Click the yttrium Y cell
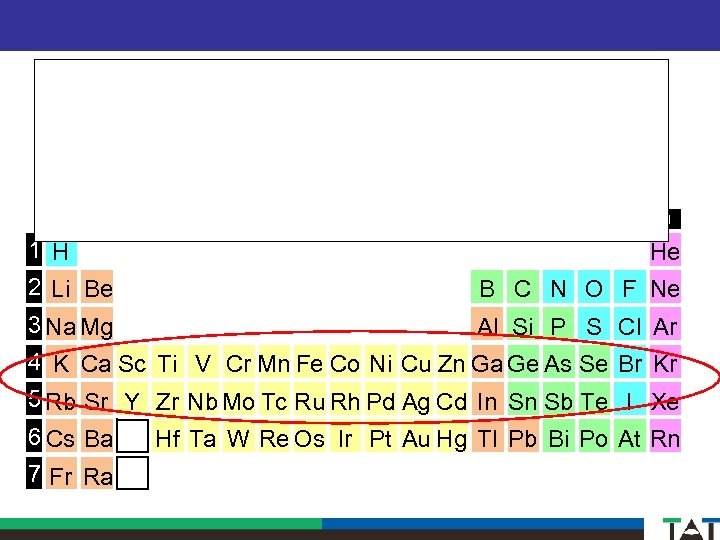This screenshot has height=540, width=720. tap(132, 399)
